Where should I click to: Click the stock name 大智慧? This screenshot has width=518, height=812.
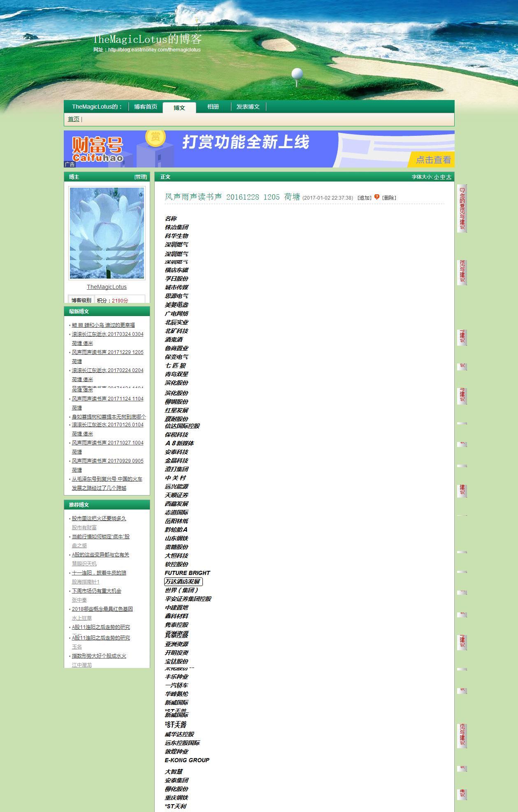[x=174, y=772]
